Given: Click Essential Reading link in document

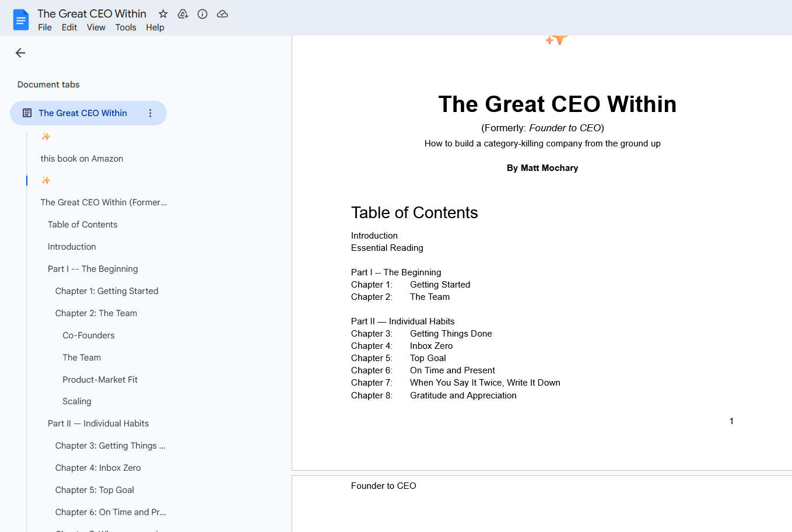Looking at the screenshot, I should point(387,248).
